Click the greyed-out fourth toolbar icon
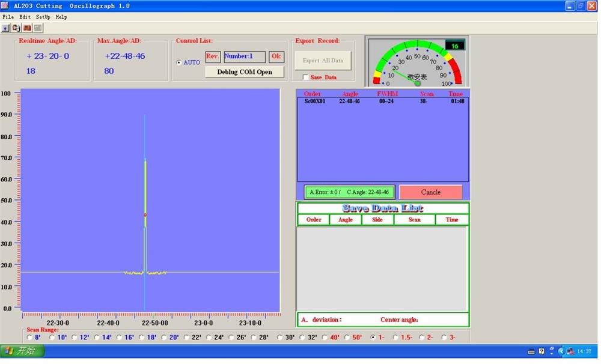 38,28
